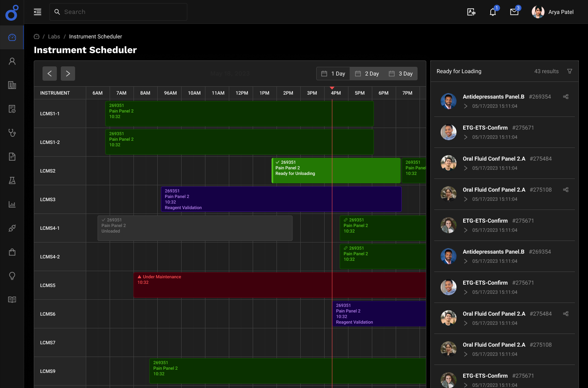Open the Reagent Validation block on LCMS3
This screenshot has width=588, height=388.
pos(281,199)
